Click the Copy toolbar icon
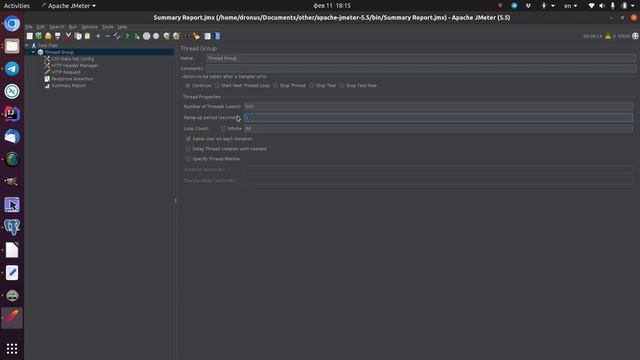Image resolution: width=640 pixels, height=360 pixels. tap(78, 36)
